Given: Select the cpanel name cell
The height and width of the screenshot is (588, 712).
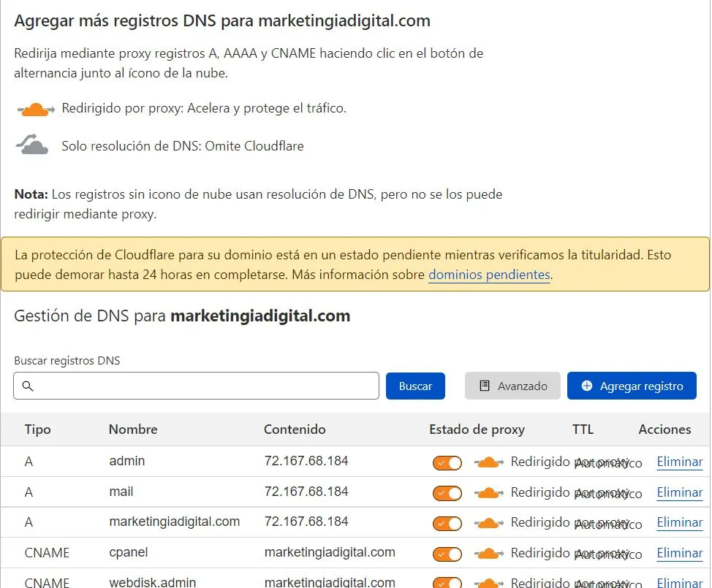Looking at the screenshot, I should point(129,553).
